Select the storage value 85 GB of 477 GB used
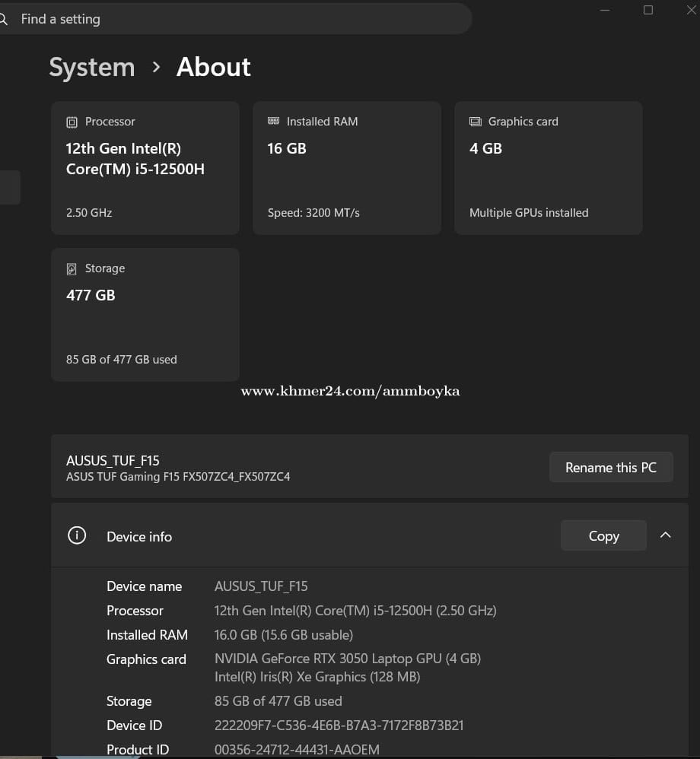The height and width of the screenshot is (759, 700). pos(278,701)
